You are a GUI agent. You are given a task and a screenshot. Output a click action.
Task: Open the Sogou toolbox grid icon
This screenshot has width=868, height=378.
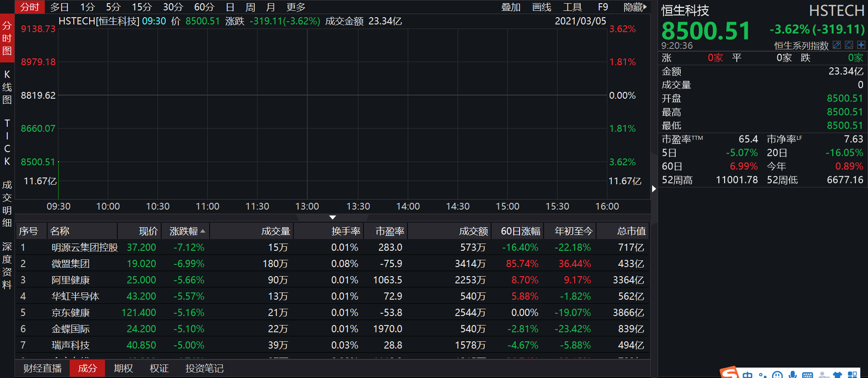(x=853, y=375)
